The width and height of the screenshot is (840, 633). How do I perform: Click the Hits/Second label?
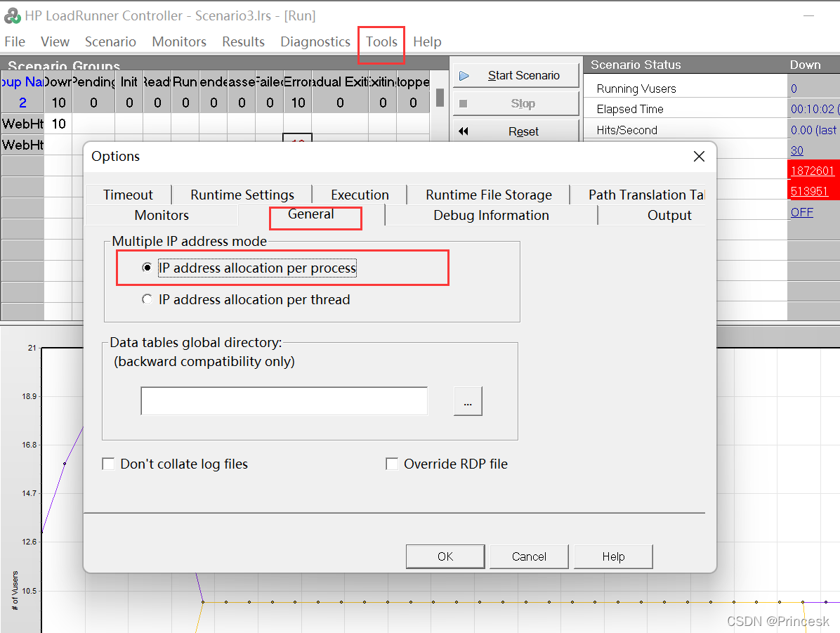click(626, 130)
